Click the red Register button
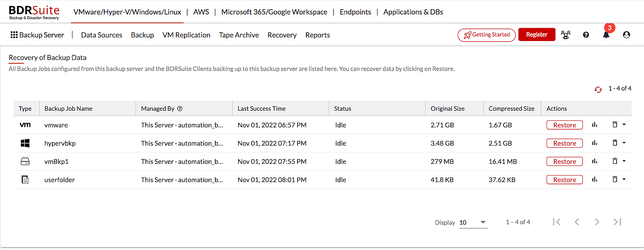This screenshot has width=644, height=250. [537, 35]
